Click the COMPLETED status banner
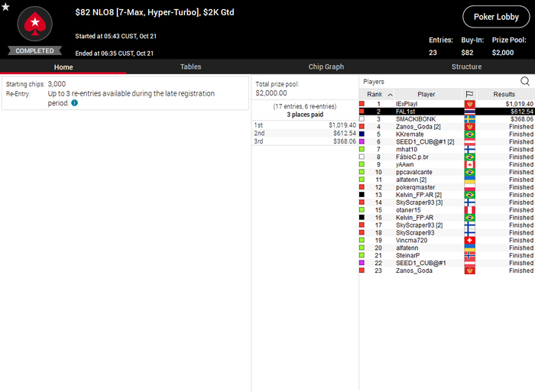Image resolution: width=535 pixels, height=392 pixels. pyautogui.click(x=35, y=51)
